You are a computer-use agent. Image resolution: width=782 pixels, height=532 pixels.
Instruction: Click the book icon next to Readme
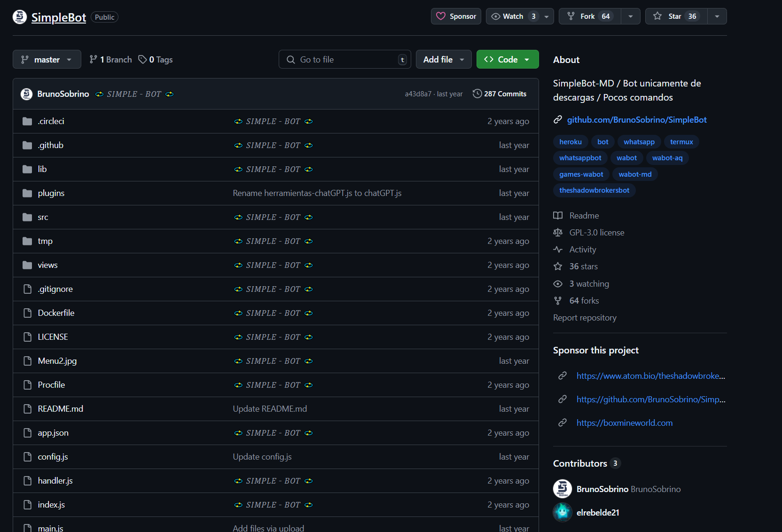(x=558, y=216)
